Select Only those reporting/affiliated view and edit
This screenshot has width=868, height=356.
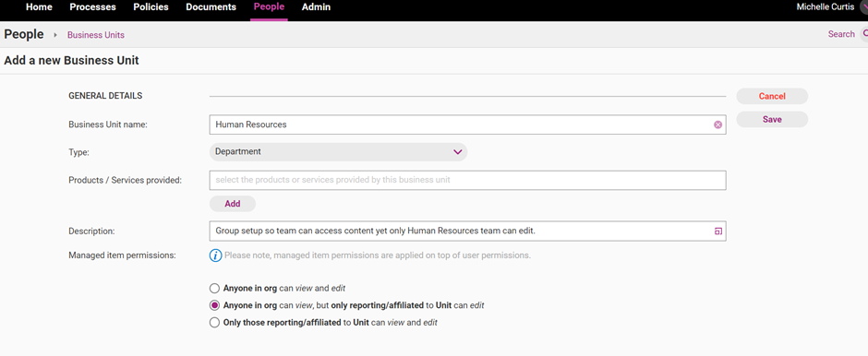point(214,322)
